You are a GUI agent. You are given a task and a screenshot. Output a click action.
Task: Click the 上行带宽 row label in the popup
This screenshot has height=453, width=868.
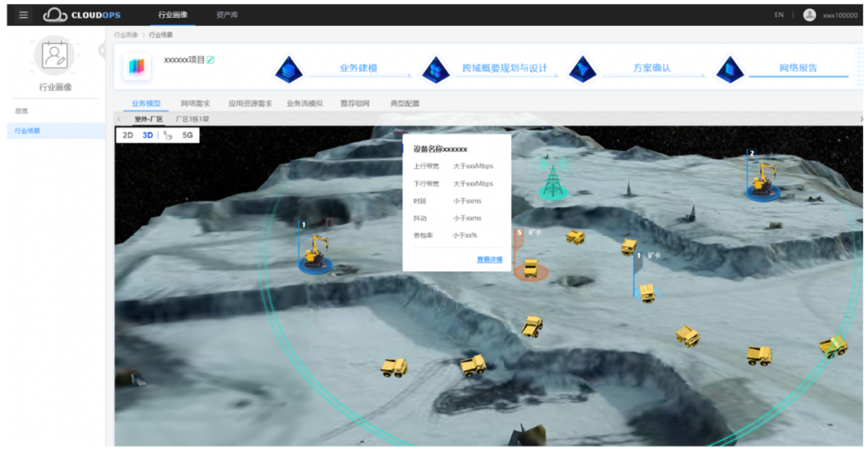coord(426,166)
